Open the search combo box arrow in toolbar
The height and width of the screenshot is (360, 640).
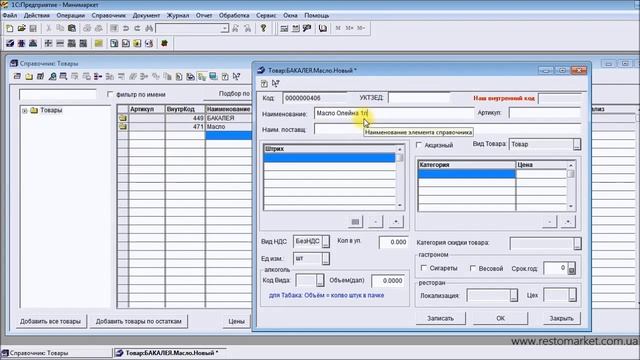tap(224, 28)
